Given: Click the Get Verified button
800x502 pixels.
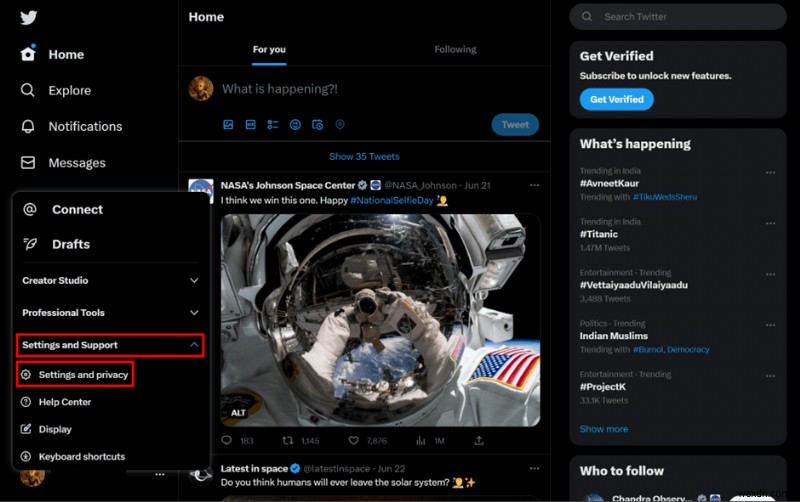Looking at the screenshot, I should pos(616,99).
